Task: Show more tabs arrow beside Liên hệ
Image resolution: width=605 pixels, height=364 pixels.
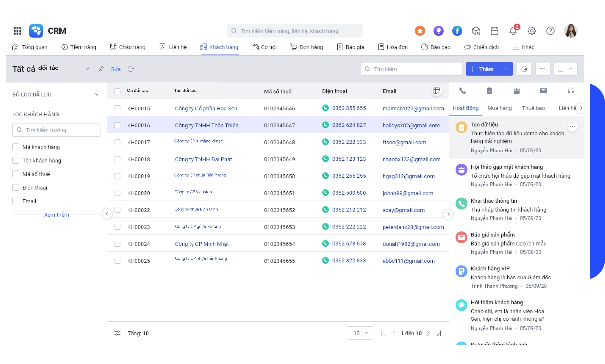Action: (x=581, y=108)
